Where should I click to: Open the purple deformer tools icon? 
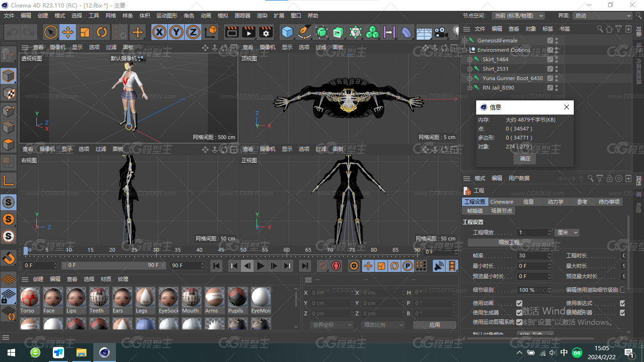pyautogui.click(x=406, y=32)
